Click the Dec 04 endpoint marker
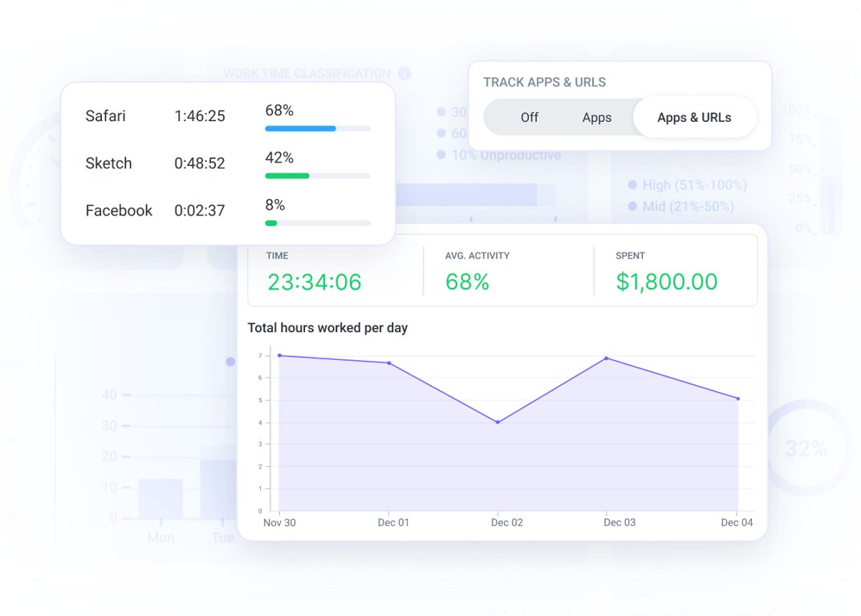 pos(737,397)
